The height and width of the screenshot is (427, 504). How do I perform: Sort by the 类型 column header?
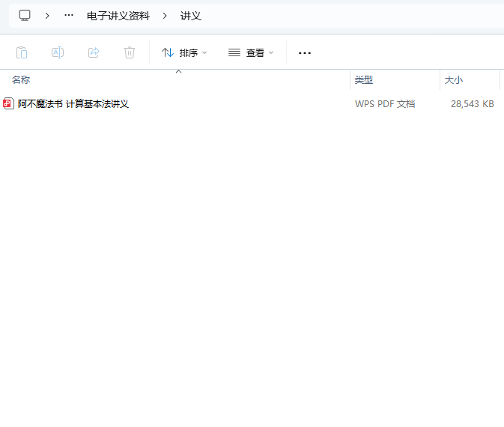click(x=364, y=80)
